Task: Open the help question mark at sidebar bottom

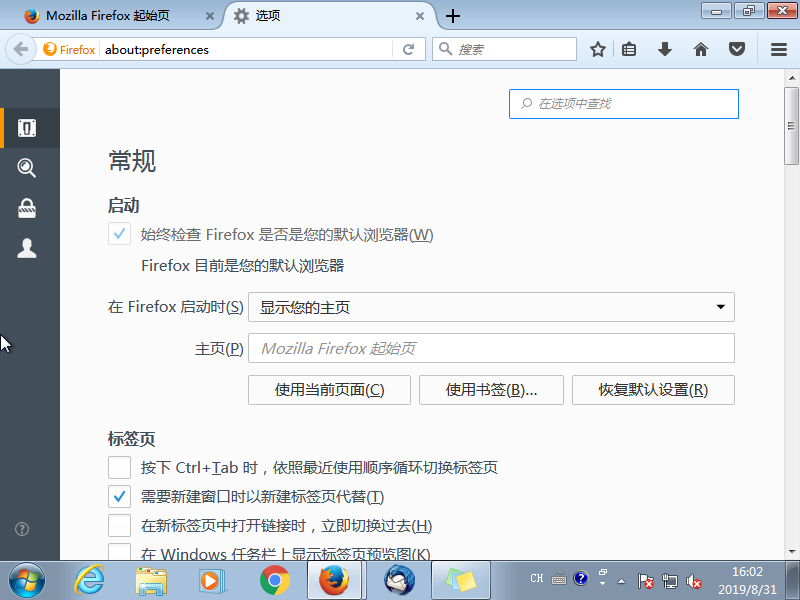Action: tap(21, 529)
